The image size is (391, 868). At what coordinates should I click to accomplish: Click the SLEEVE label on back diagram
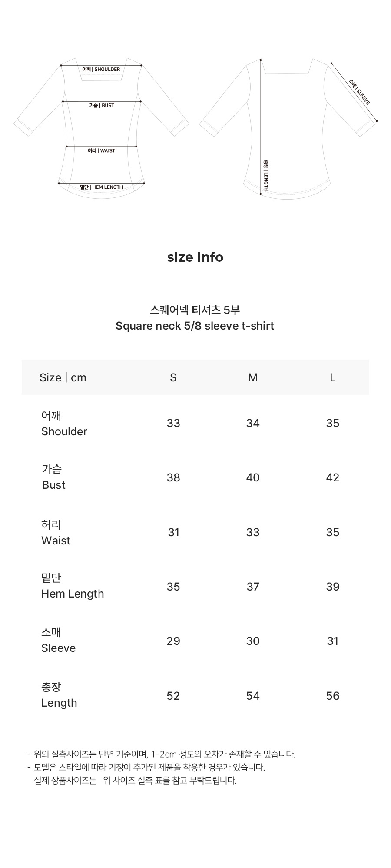tap(359, 92)
